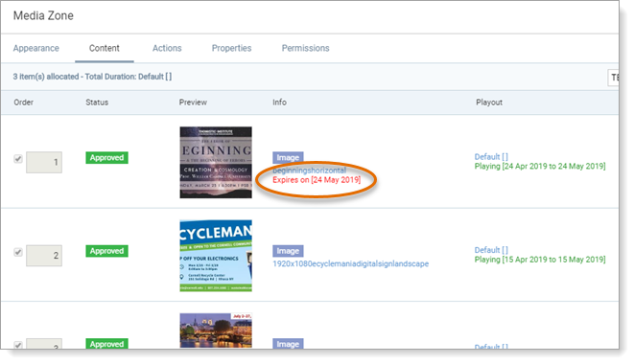This screenshot has width=634, height=364.
Task: Click the order field showing 1
Action: tap(44, 163)
